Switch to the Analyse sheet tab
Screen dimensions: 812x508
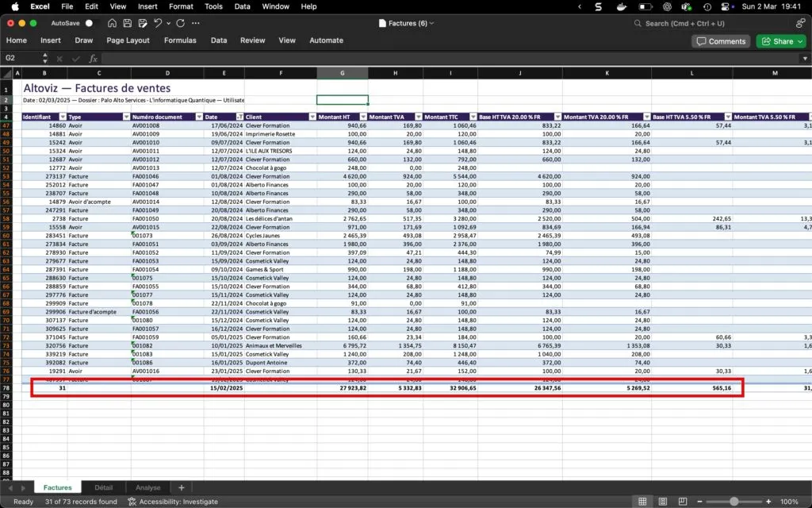point(147,488)
